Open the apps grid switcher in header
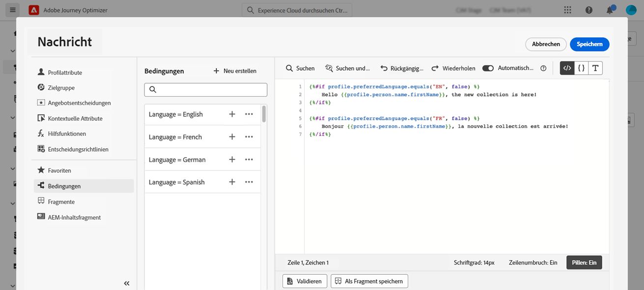Screen dimensions: 644x290 568,10
